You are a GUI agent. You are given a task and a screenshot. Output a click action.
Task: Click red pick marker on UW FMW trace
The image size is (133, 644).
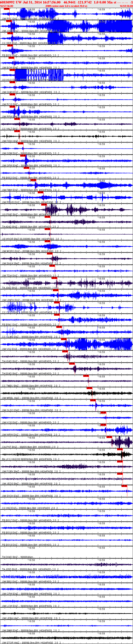point(33,180)
